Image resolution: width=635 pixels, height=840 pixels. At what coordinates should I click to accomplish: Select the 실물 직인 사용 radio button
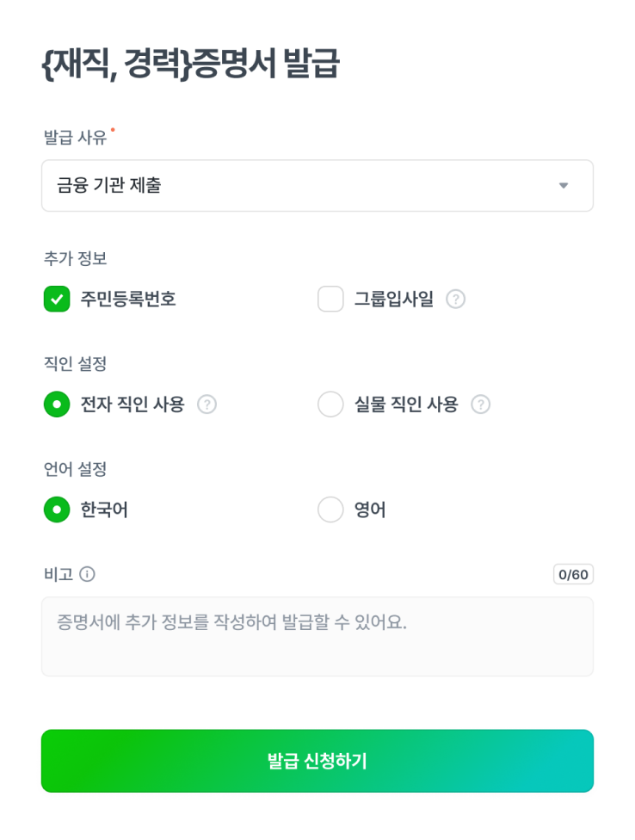point(330,405)
